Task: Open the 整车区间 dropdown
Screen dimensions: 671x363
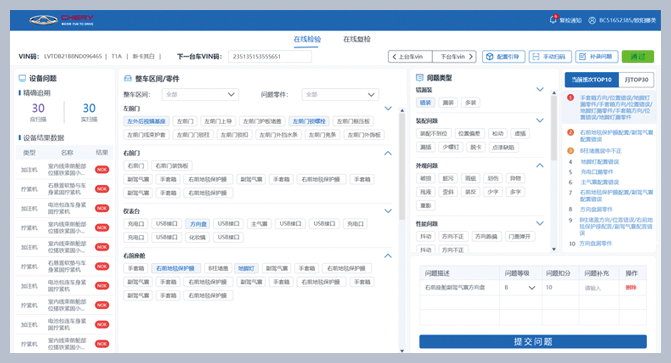Action: tap(200, 95)
